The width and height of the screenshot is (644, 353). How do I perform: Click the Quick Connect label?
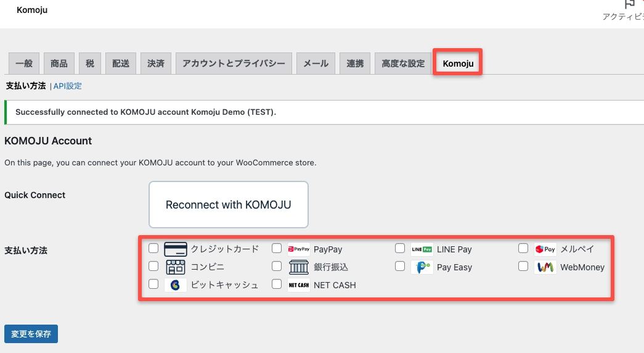click(35, 195)
